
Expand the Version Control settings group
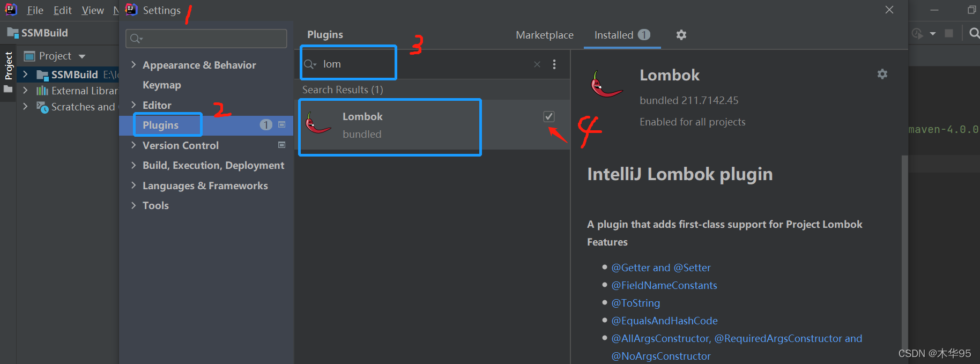(x=133, y=145)
